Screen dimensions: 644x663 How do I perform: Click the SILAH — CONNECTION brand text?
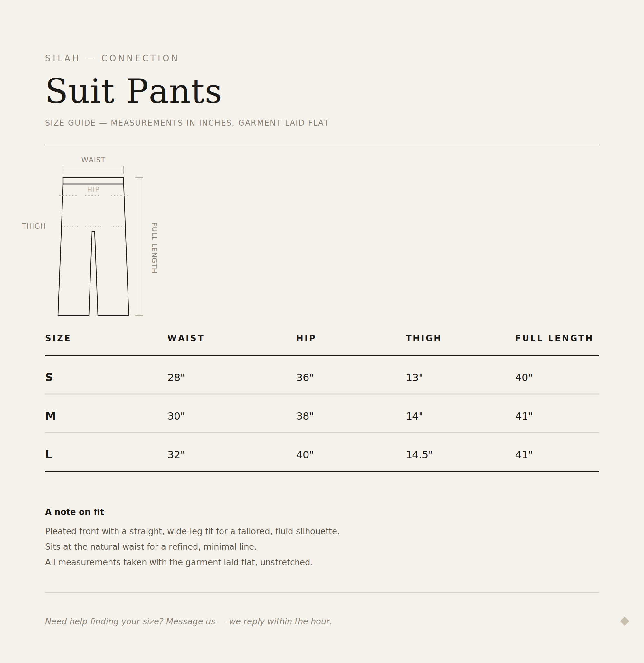pyautogui.click(x=112, y=58)
